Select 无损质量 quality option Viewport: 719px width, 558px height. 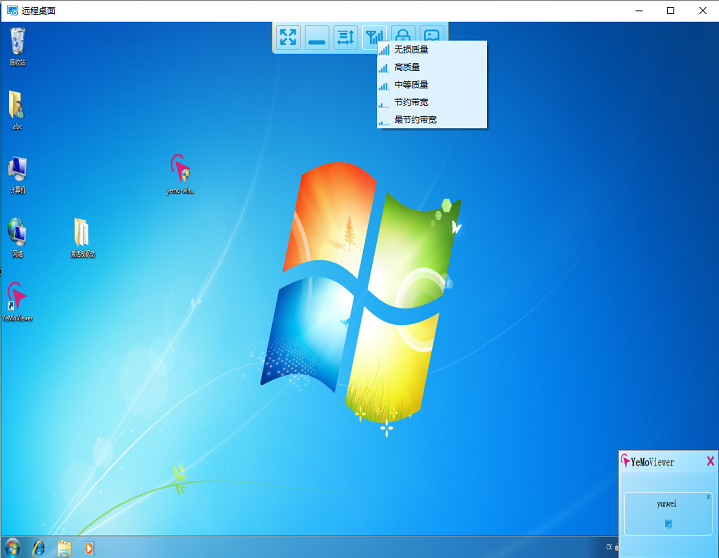[x=431, y=50]
